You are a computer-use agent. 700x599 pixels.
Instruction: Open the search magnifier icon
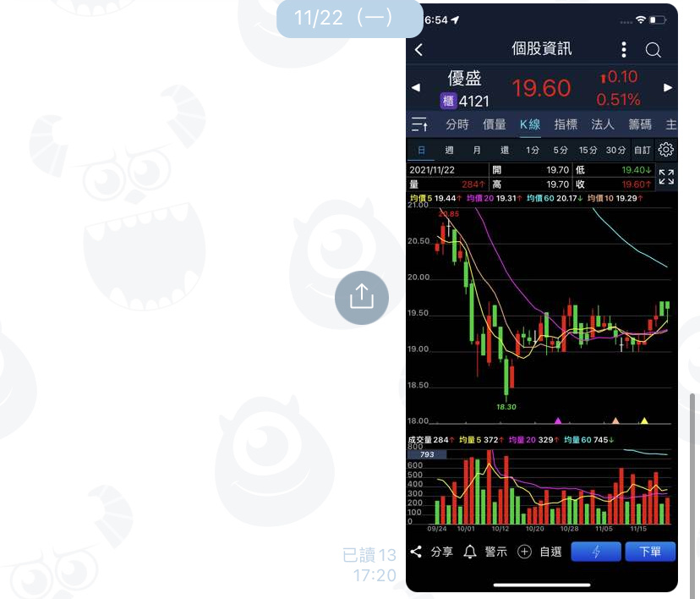(654, 50)
